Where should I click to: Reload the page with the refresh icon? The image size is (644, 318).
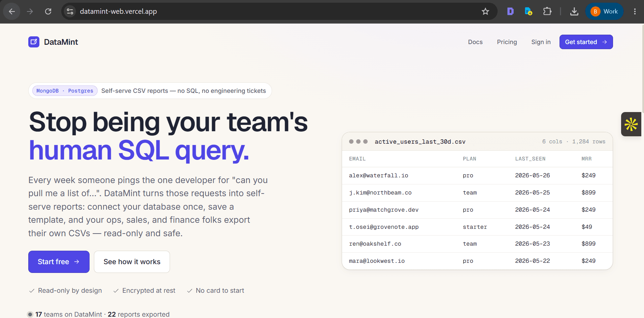48,11
